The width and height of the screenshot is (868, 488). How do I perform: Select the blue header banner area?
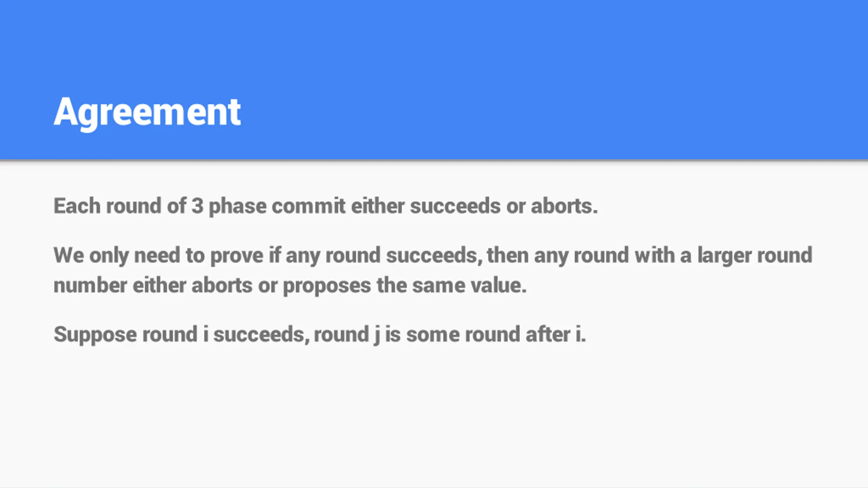click(434, 80)
